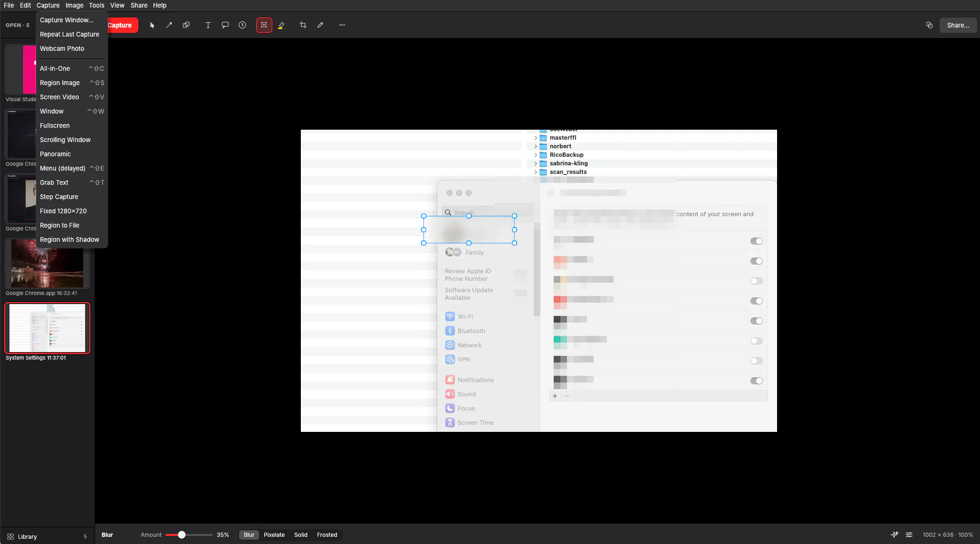This screenshot has width=980, height=544.
Task: Click the copy icon beside Share
Action: pos(929,25)
